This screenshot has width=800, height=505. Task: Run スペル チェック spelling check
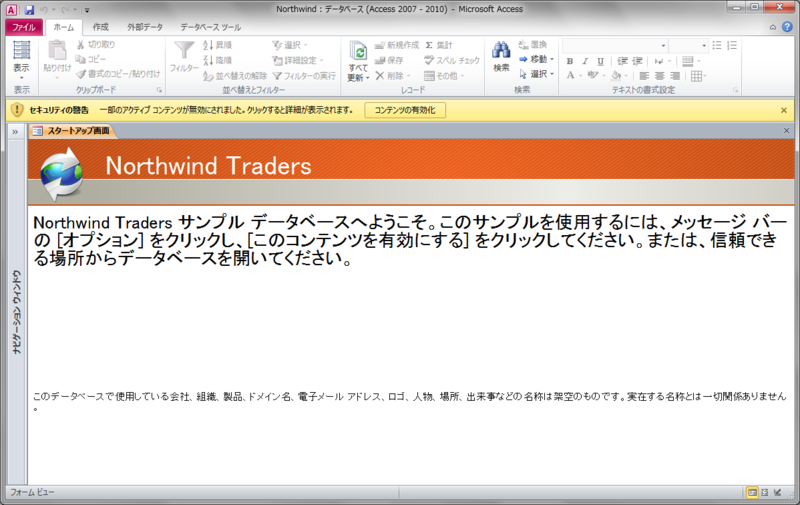[452, 60]
